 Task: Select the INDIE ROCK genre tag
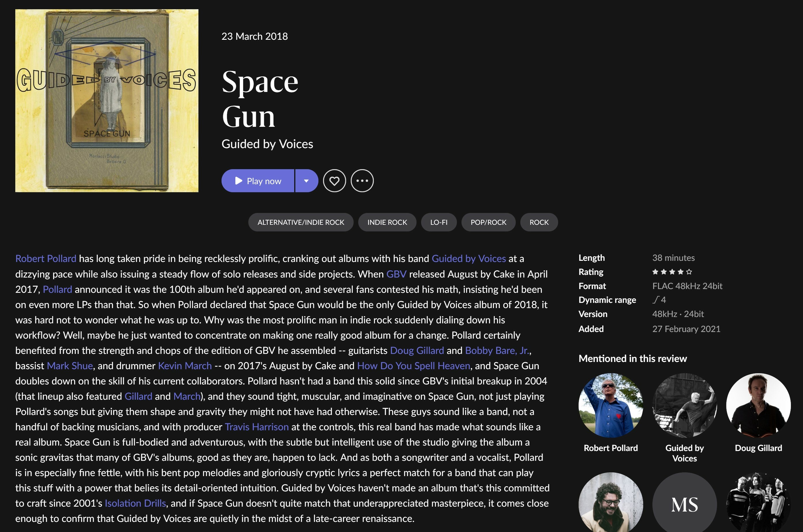pyautogui.click(x=387, y=222)
